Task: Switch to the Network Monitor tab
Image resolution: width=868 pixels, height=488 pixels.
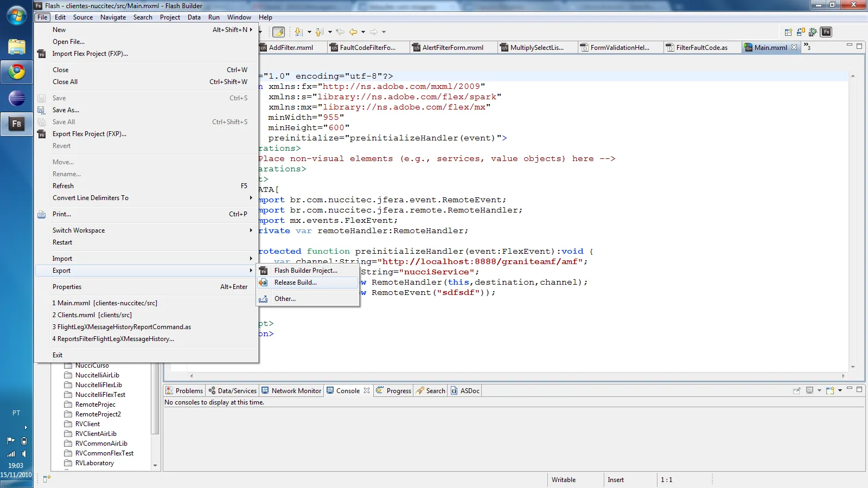Action: [x=291, y=390]
